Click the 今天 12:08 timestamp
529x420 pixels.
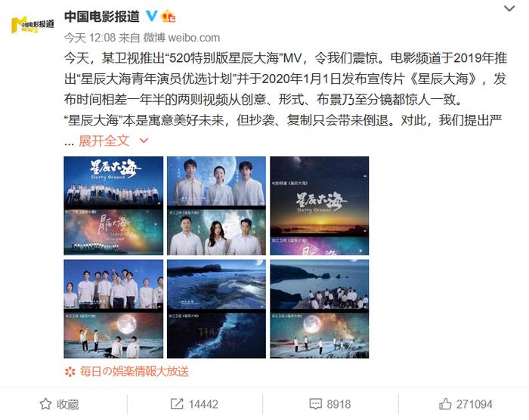90,38
